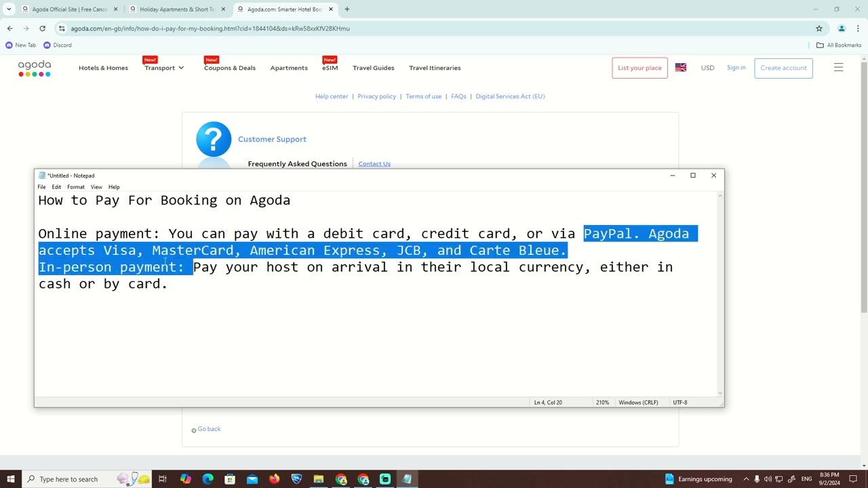Open Chrome's three-dot menu

(x=858, y=28)
